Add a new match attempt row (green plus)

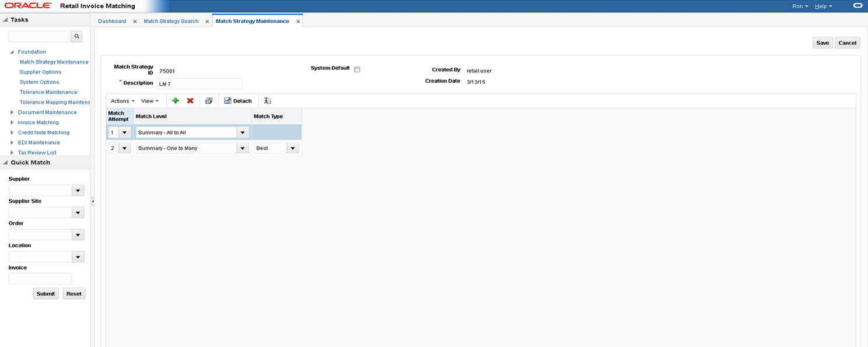click(175, 101)
